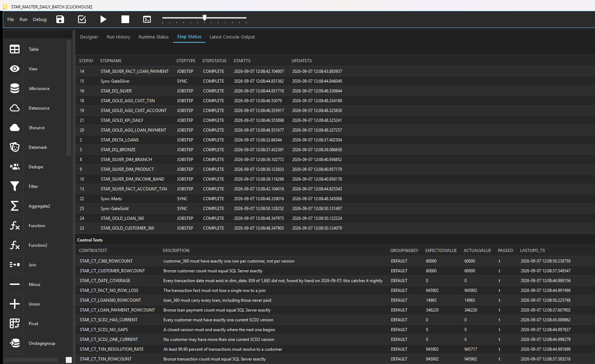Select the Minus component icon
The width and height of the screenshot is (595, 364).
(x=15, y=285)
